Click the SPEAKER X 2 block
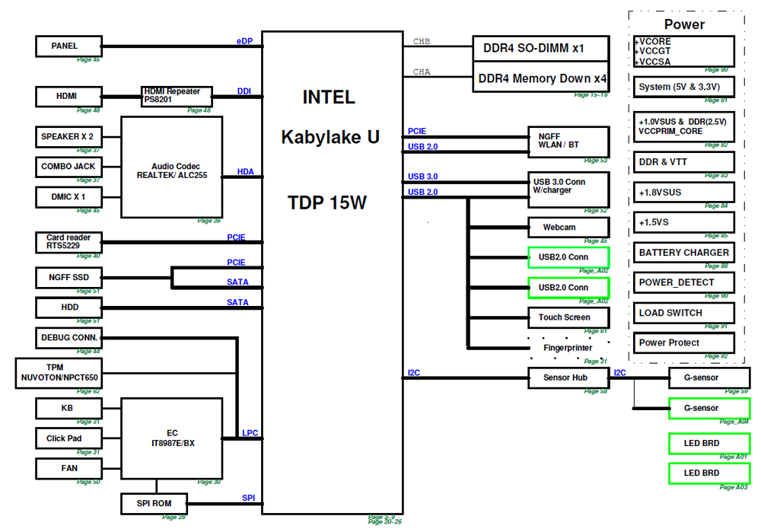The width and height of the screenshot is (761, 532). tap(68, 137)
